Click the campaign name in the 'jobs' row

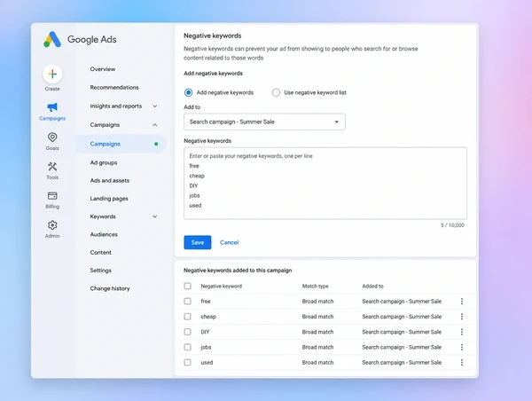click(x=402, y=347)
